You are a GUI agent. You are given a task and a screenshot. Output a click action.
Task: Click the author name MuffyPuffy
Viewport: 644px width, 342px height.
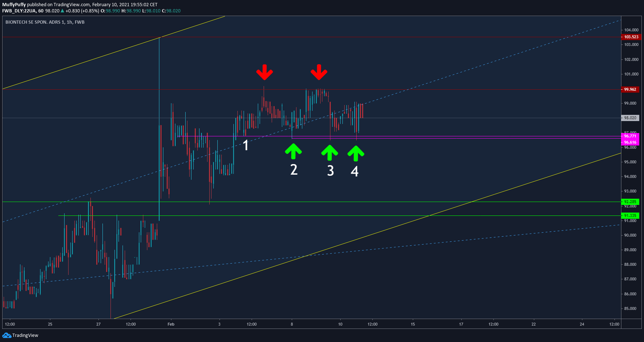coord(14,5)
